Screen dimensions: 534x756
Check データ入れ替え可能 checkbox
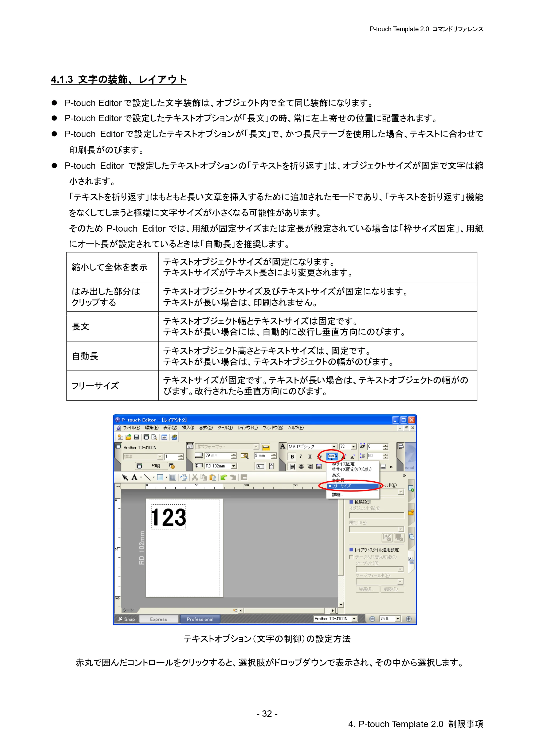coord(351,557)
